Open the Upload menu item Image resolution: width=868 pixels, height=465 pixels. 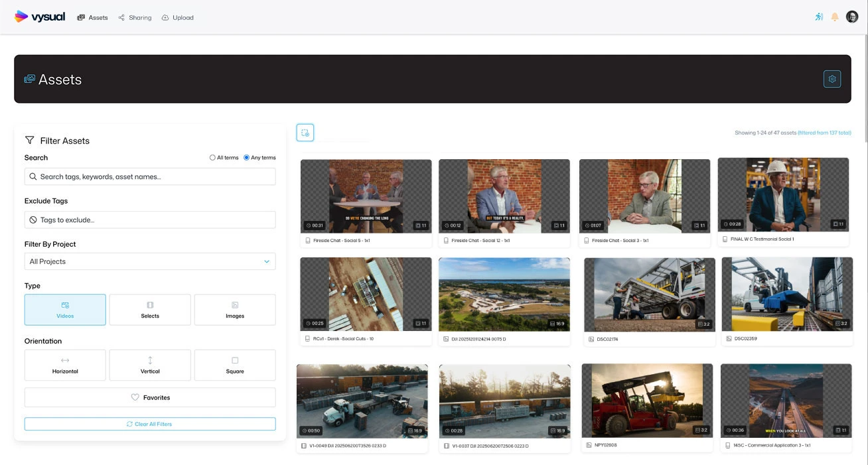click(x=177, y=17)
